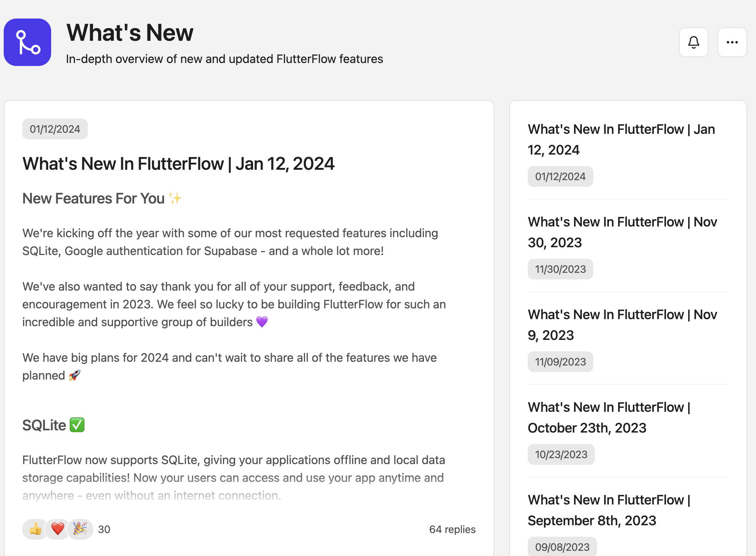Click the 01/12/2024 date badge in main post
Viewport: 756px width, 556px height.
[x=55, y=129]
